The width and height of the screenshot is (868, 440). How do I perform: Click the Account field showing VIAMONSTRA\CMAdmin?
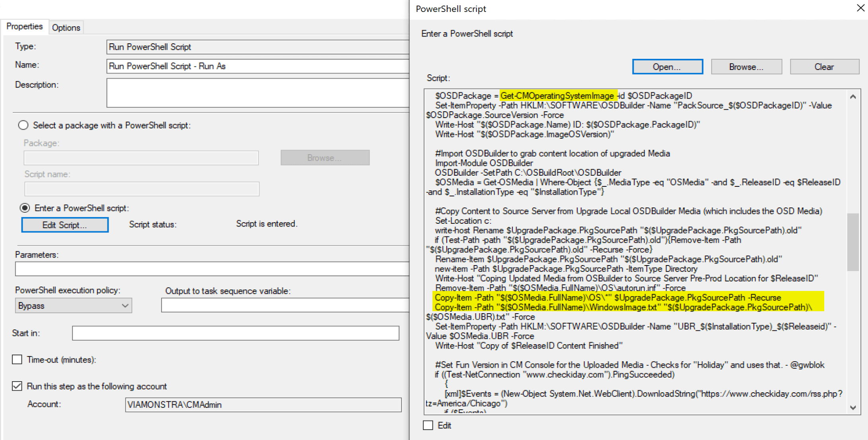(x=263, y=405)
